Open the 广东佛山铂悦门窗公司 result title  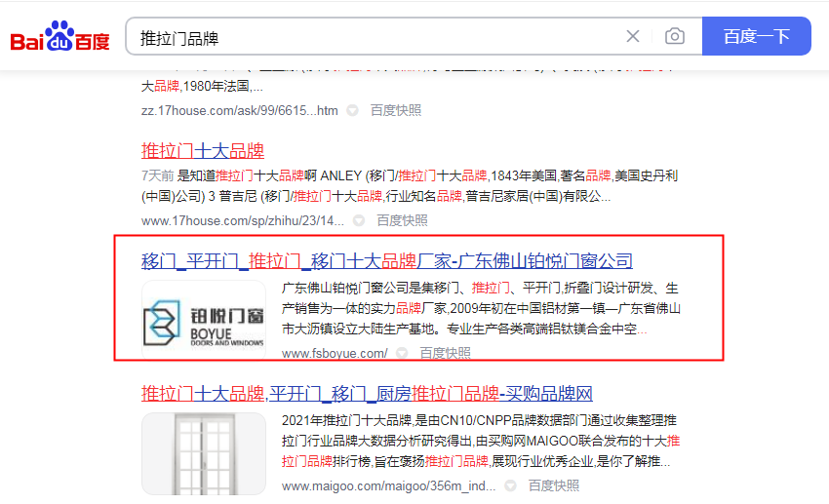pyautogui.click(x=387, y=261)
